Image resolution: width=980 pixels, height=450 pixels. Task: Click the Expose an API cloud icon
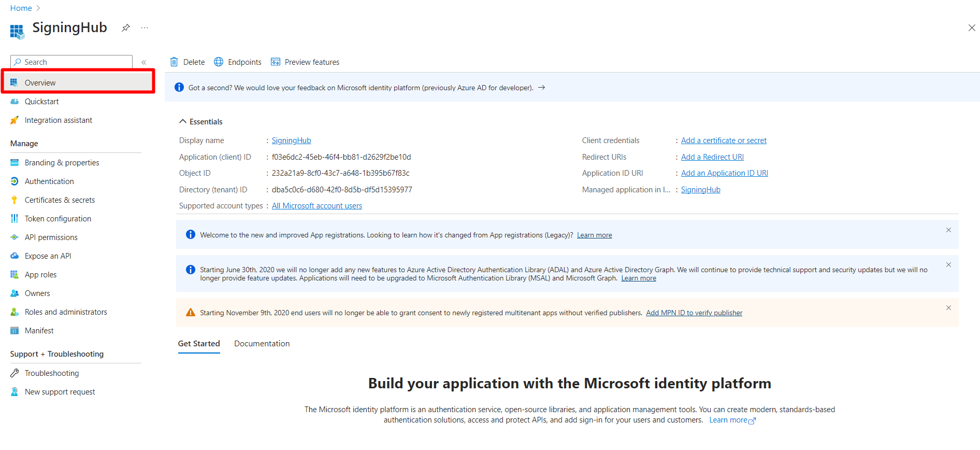pos(15,256)
